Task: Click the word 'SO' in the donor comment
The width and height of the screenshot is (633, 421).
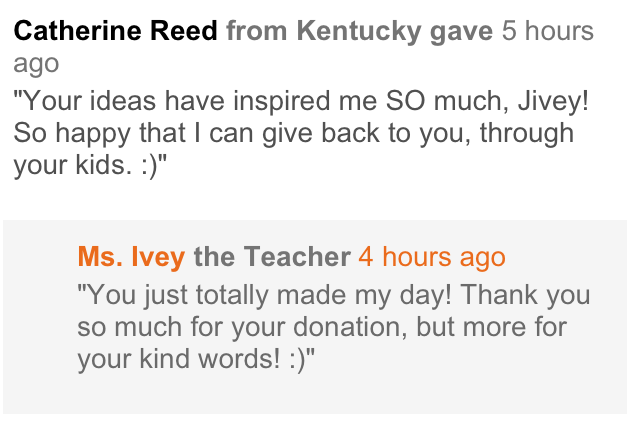Action: click(405, 101)
